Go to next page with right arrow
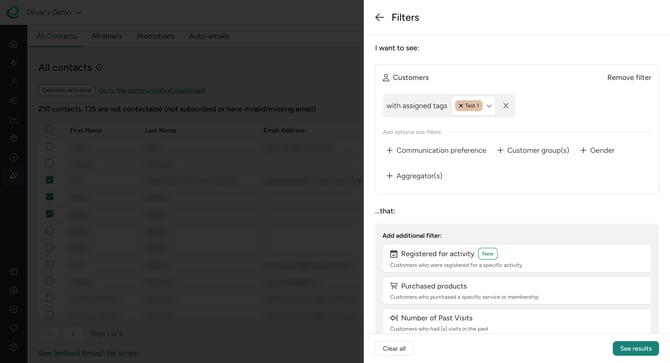This screenshot has height=363, width=670. coord(73,333)
